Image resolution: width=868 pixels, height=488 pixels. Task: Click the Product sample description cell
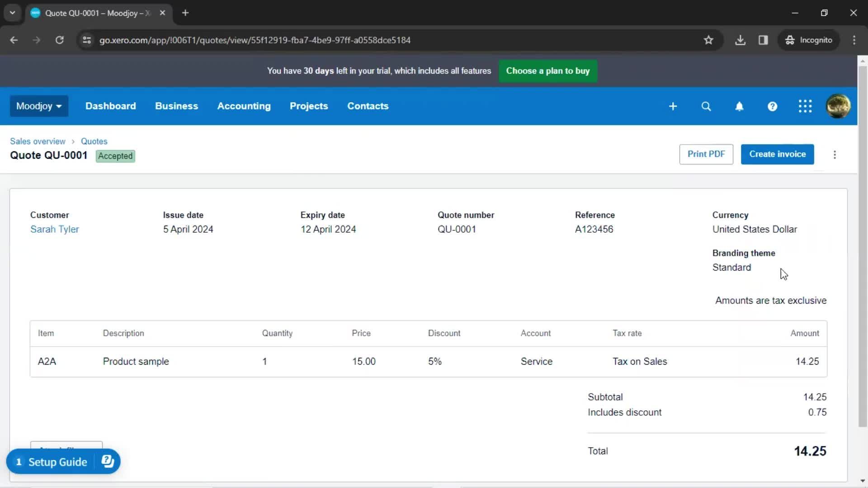(x=136, y=361)
